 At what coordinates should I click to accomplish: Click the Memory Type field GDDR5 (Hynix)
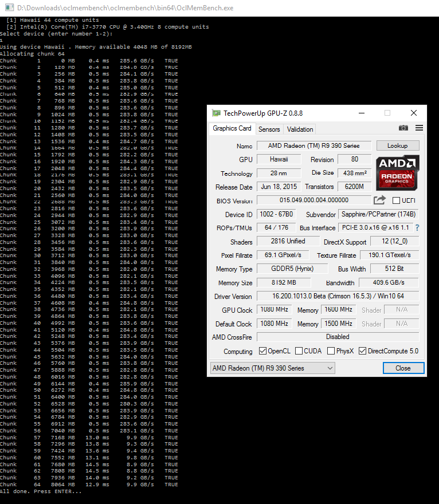click(x=292, y=269)
